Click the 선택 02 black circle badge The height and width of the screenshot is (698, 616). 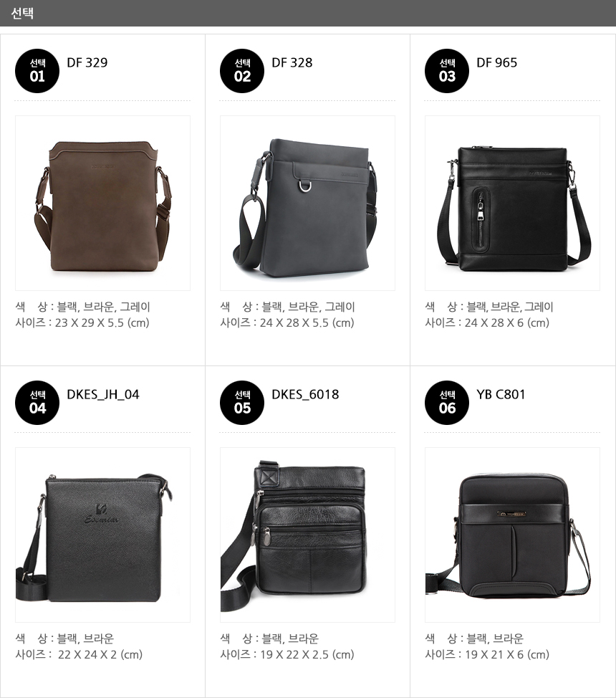pos(242,71)
